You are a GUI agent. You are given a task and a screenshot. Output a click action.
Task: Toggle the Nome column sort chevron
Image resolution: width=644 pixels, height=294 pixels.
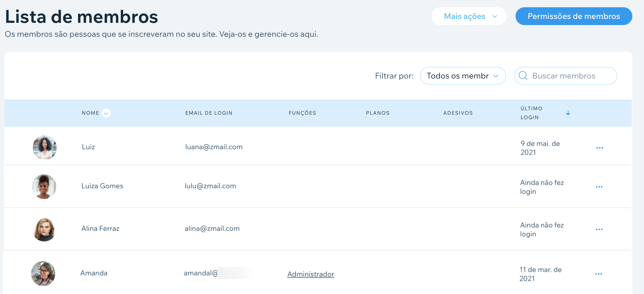pos(106,113)
